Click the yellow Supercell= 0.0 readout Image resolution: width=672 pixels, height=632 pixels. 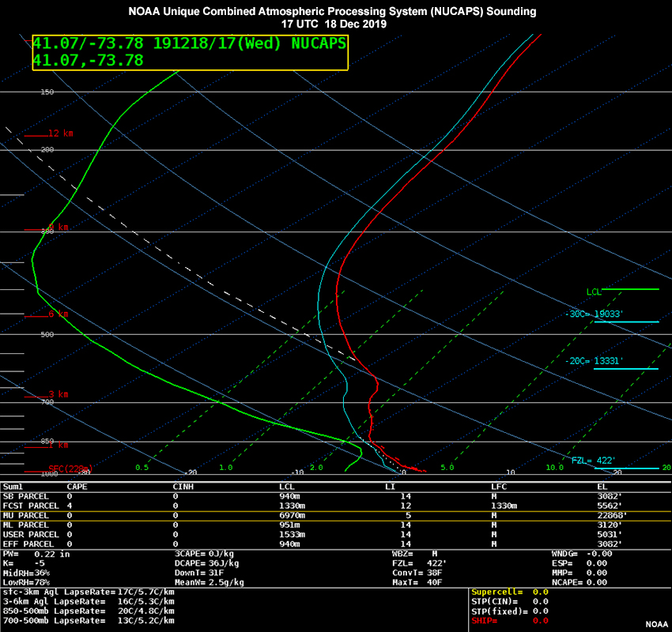512,592
